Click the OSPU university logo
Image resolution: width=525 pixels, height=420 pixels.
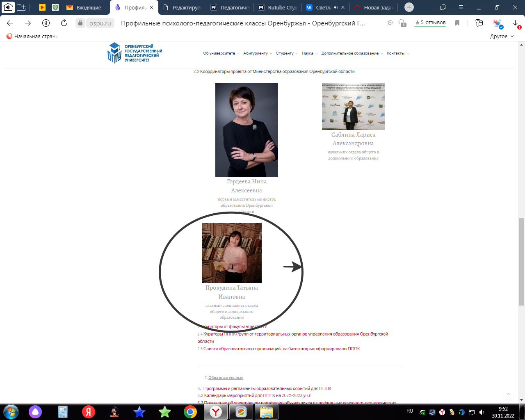click(135, 53)
